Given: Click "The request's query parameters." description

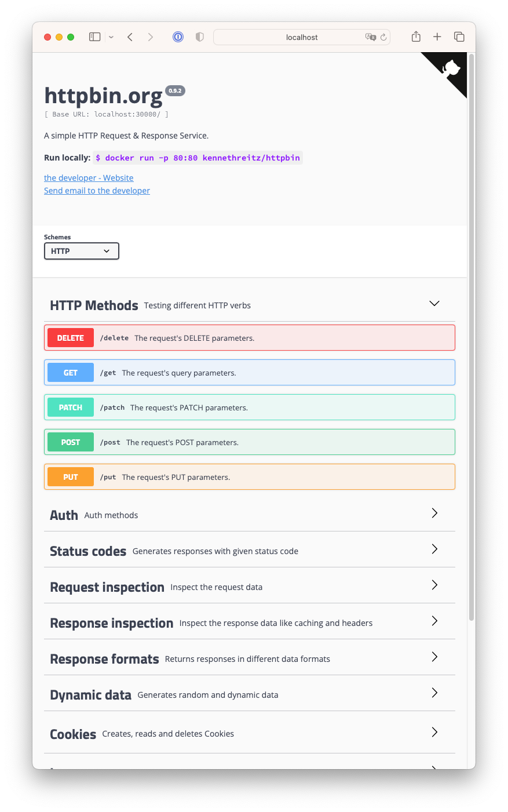Looking at the screenshot, I should click(179, 373).
